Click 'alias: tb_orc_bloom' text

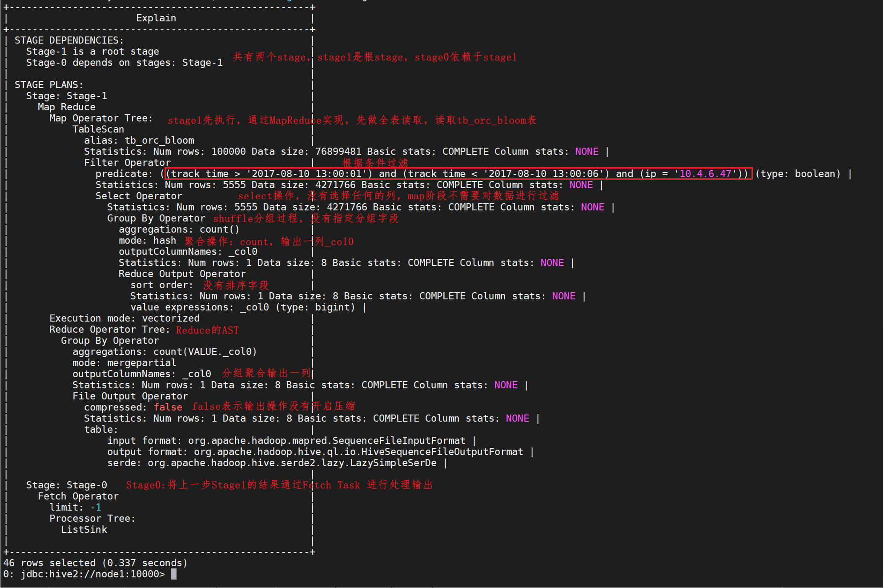139,141
